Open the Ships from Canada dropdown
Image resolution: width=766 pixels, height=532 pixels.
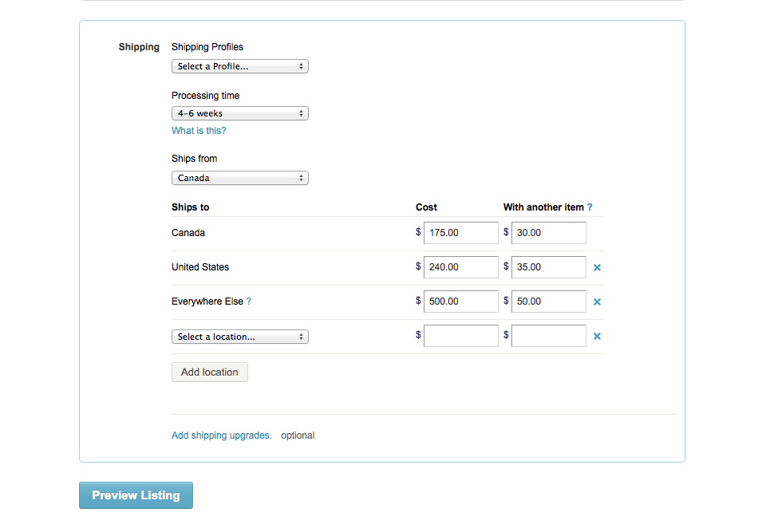click(240, 178)
